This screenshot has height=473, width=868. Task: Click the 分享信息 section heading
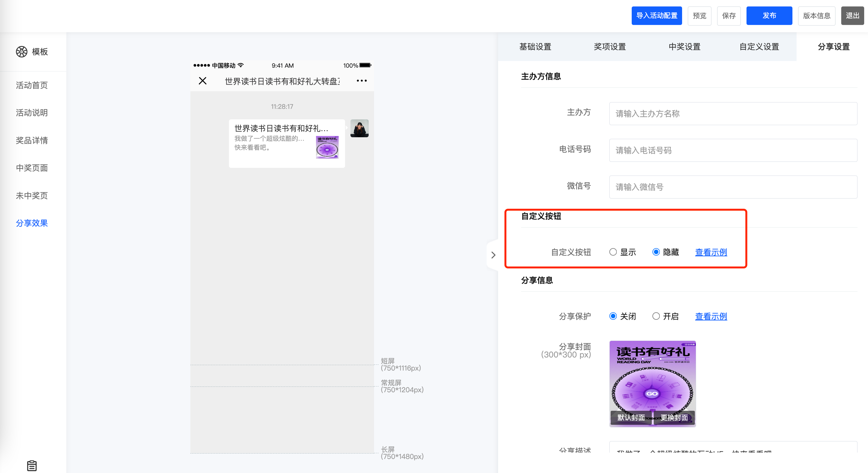point(536,281)
